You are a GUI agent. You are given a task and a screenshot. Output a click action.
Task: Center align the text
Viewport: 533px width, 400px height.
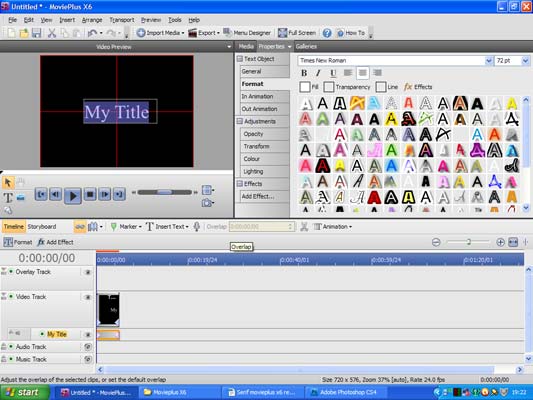click(363, 72)
